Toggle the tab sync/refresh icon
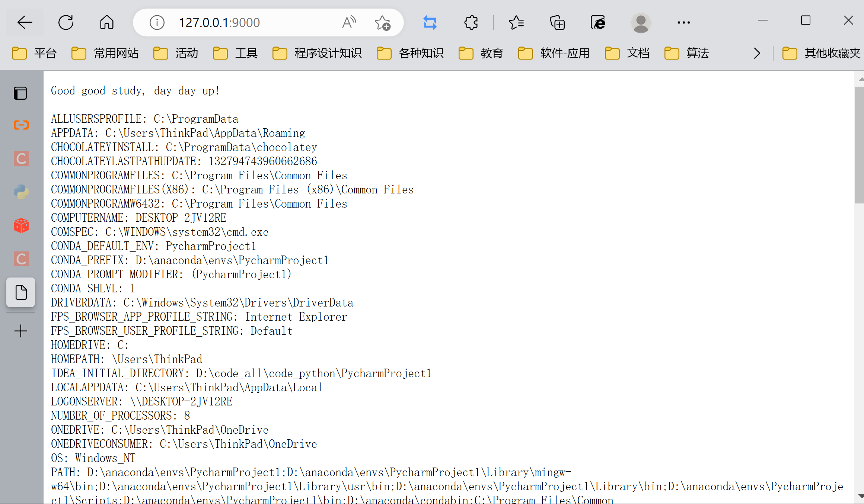 pyautogui.click(x=430, y=22)
